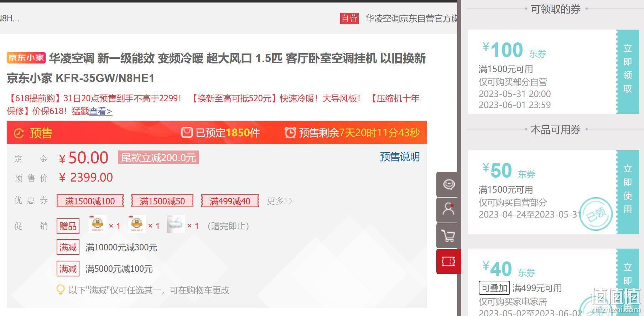Open the user account sidebar icon

point(448,210)
